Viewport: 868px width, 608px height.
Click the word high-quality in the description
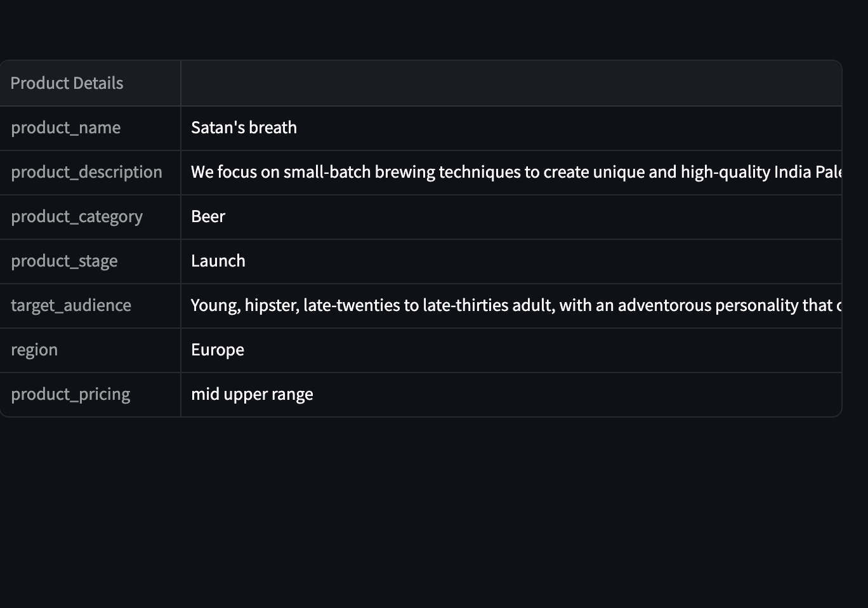coord(725,173)
